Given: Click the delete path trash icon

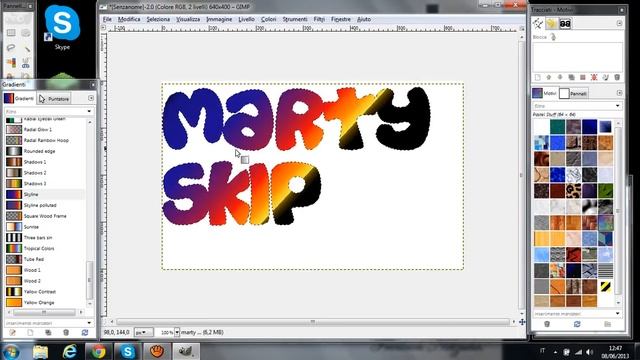Looking at the screenshot, I should pyautogui.click(x=617, y=77).
